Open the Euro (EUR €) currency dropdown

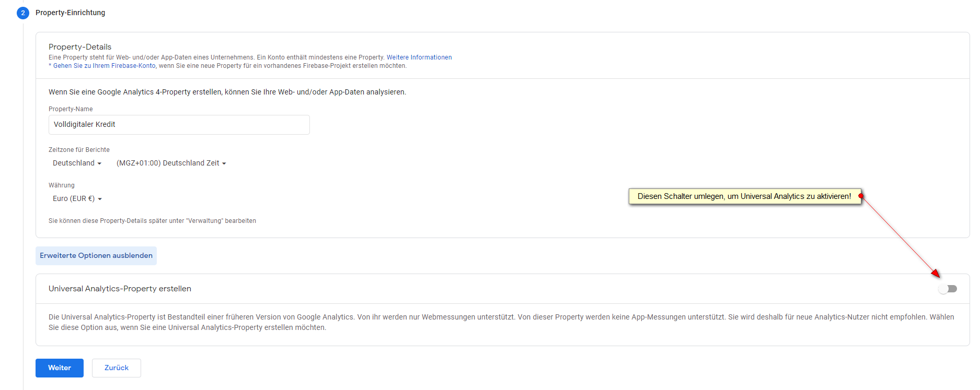[x=77, y=198]
